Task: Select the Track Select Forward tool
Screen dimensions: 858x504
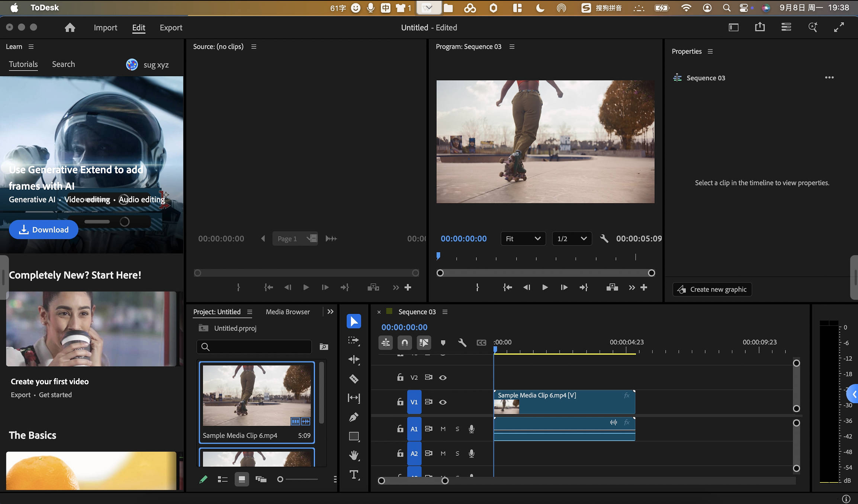Action: (354, 341)
